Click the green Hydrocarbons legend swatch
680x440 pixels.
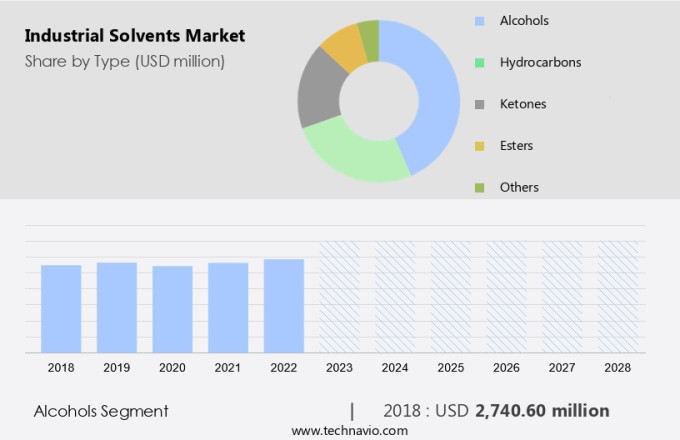coord(480,63)
